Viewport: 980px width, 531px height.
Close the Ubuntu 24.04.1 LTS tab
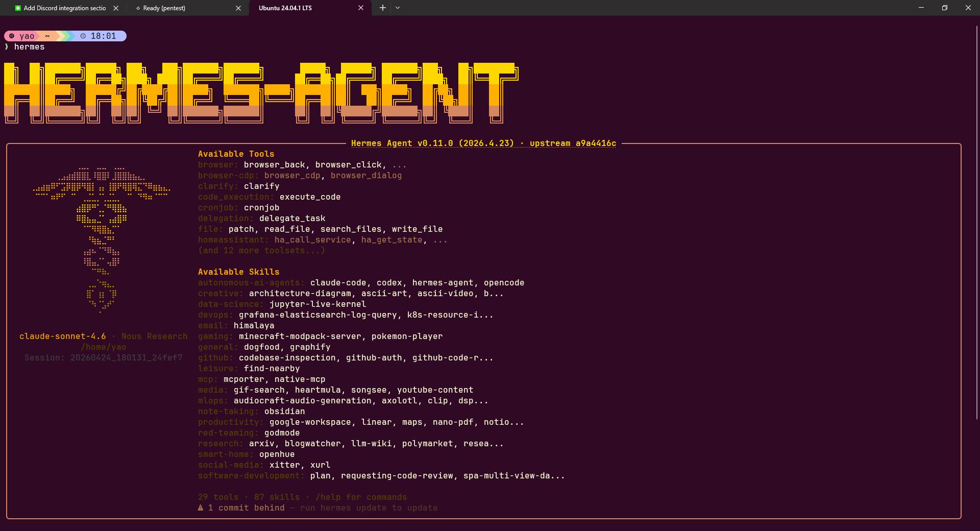click(361, 8)
